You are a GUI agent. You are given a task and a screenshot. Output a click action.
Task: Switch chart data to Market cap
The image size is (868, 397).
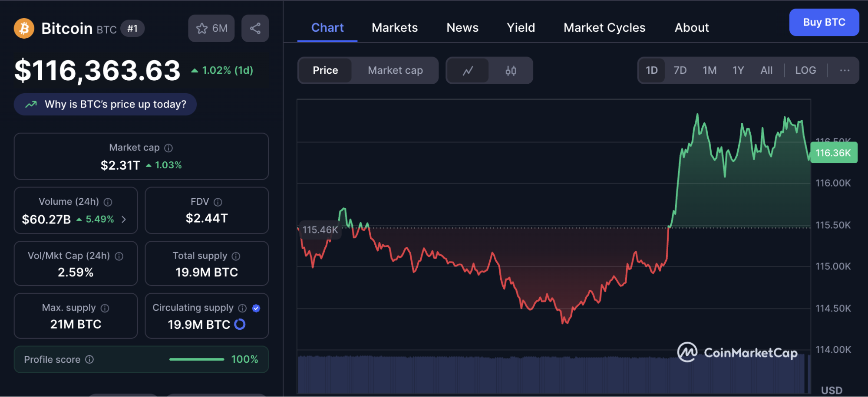coord(394,70)
